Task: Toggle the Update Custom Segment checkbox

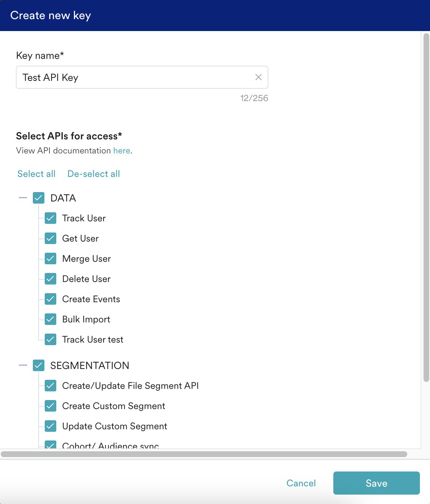Action: pyautogui.click(x=51, y=426)
